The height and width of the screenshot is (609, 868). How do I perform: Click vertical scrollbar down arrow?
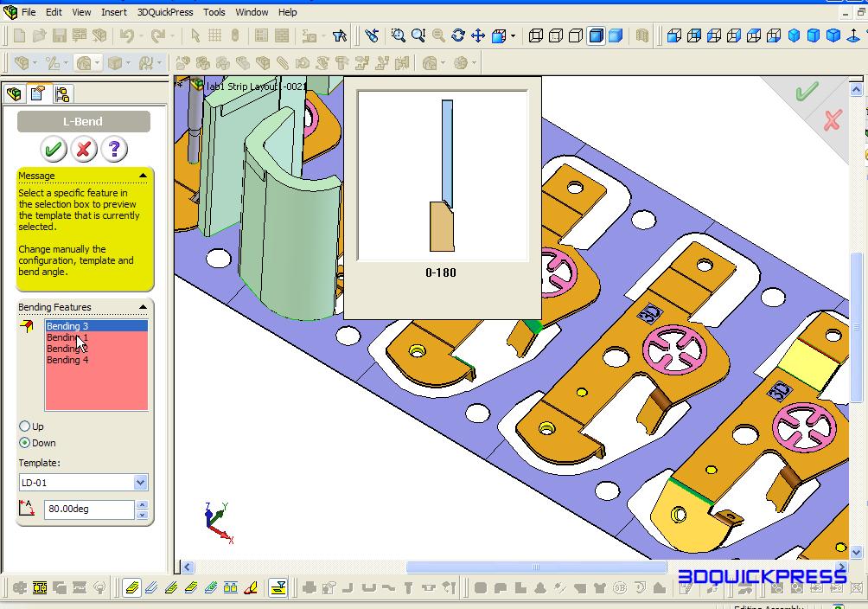tap(856, 552)
